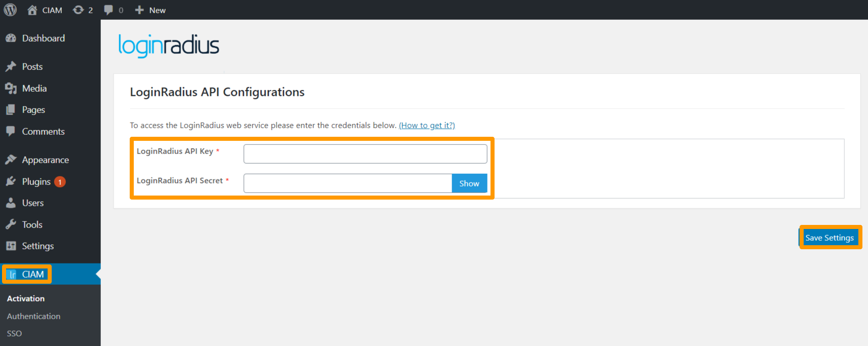The image size is (868, 346).
Task: Click the Posts pin icon
Action: pyautogui.click(x=11, y=66)
